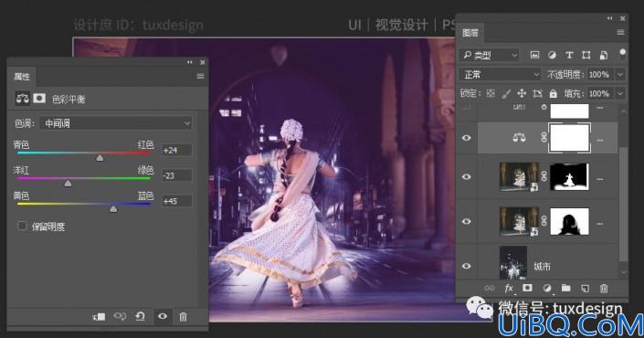This screenshot has height=338, width=644.
Task: Click the cyan-red value field +24
Action: click(176, 151)
